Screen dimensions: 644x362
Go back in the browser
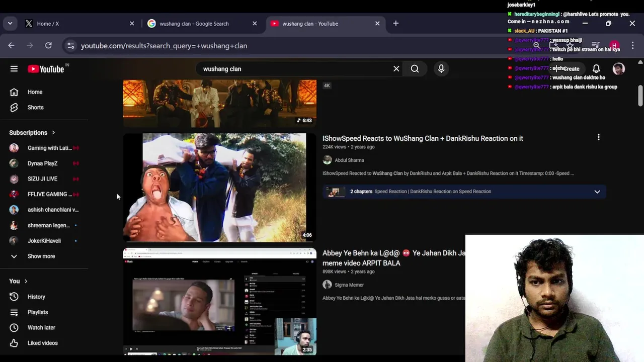11,46
